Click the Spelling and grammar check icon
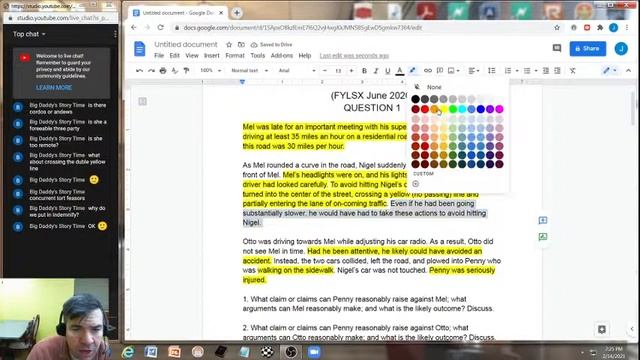 (x=175, y=71)
